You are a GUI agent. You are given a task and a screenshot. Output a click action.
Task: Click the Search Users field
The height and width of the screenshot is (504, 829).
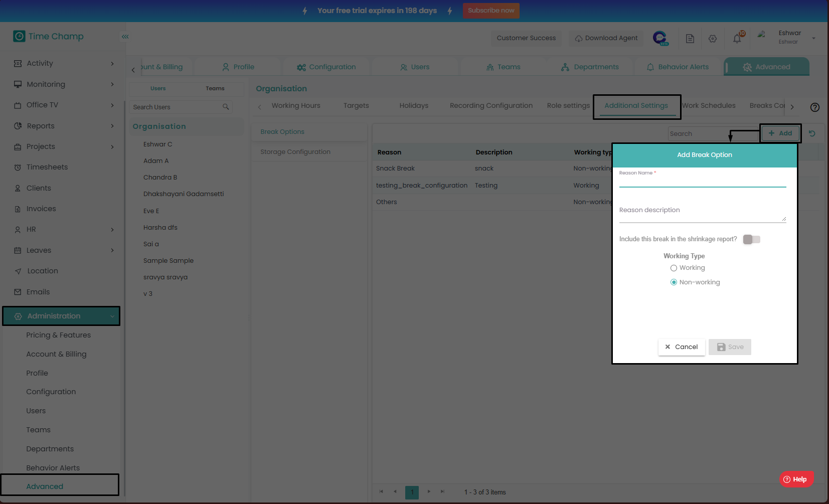181,107
